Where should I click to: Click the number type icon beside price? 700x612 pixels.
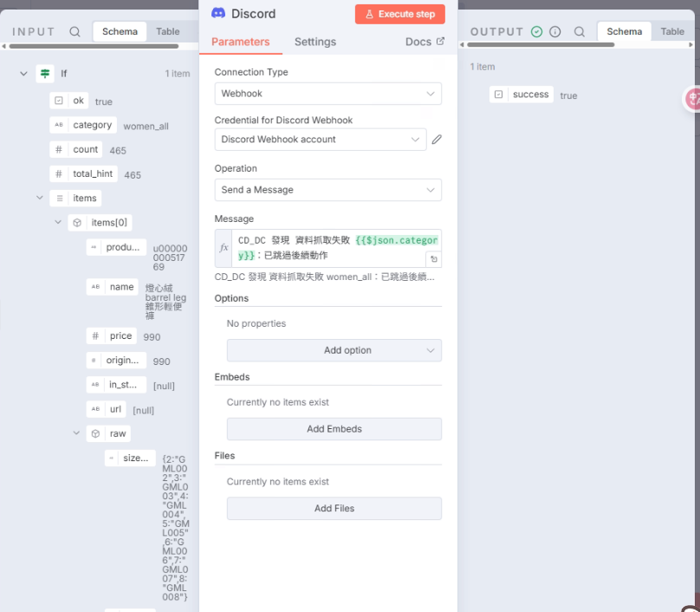coord(95,336)
